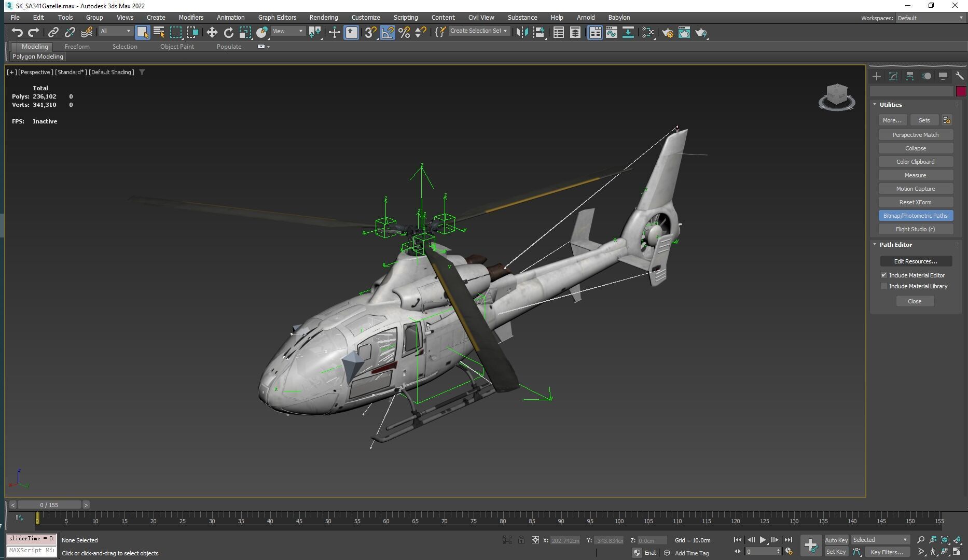Toggle the Ribbon display icon
The image size is (968, 560).
point(595,33)
